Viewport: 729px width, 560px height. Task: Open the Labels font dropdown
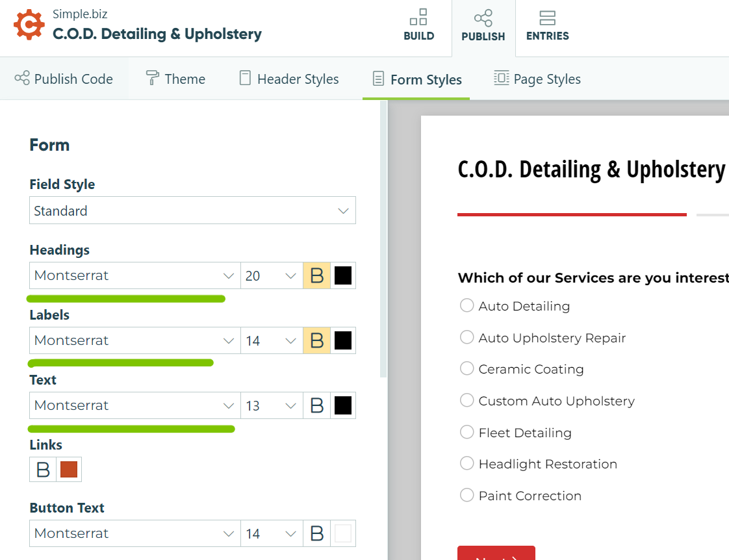pos(135,340)
